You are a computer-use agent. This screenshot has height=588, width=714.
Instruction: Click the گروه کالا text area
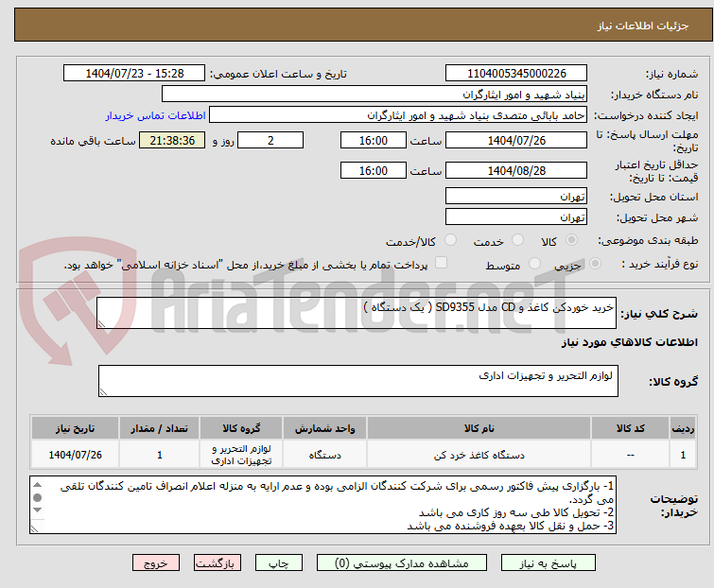tap(357, 381)
